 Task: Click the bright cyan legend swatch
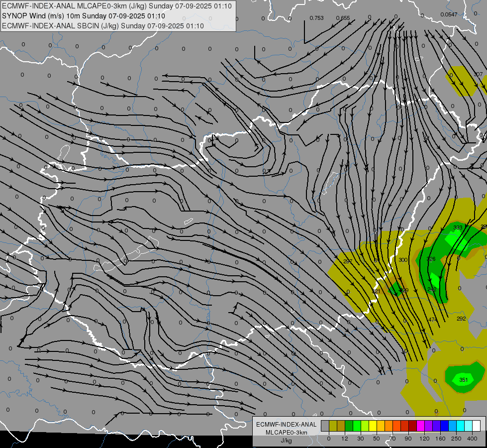(x=461, y=426)
